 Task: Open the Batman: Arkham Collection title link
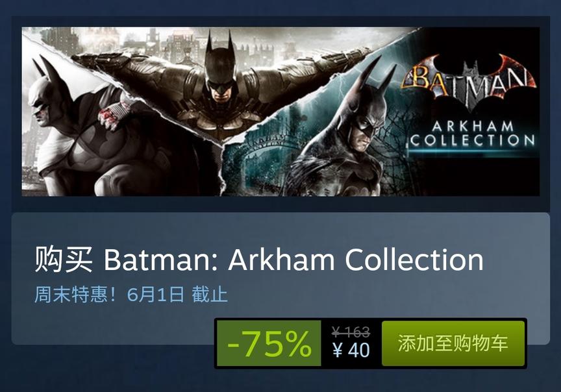click(x=293, y=260)
